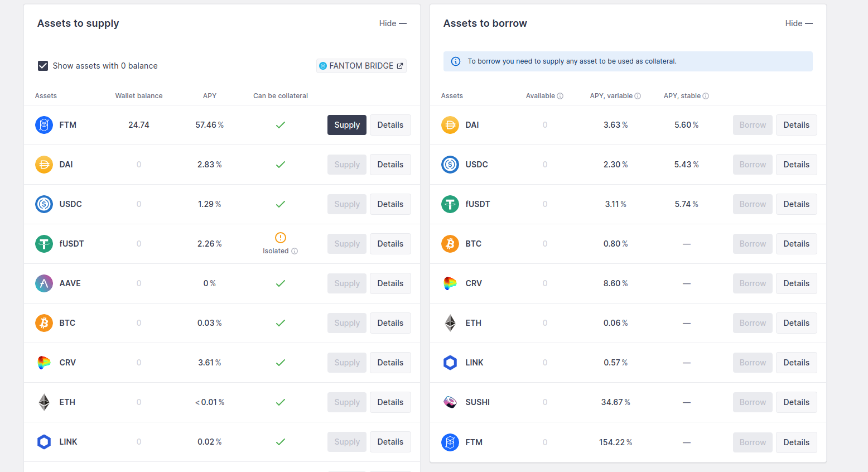Screen dimensions: 868x472
Task: Open Details for CRV supply row
Action: pyautogui.click(x=390, y=363)
